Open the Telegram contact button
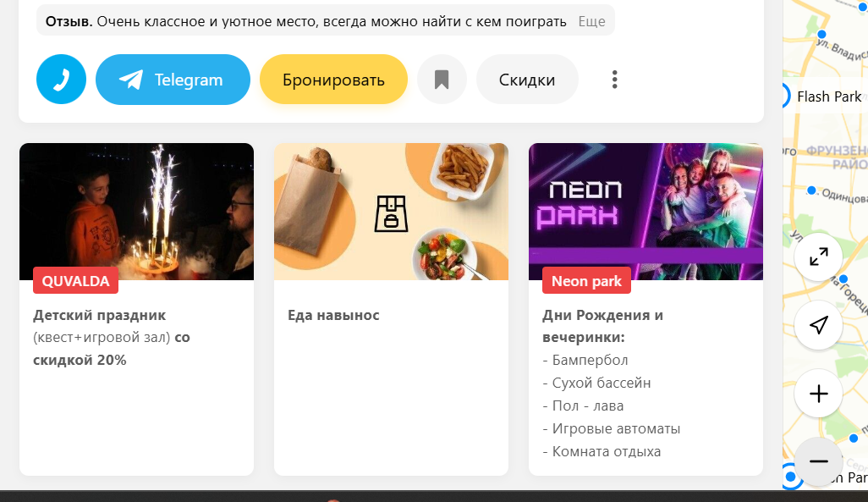The height and width of the screenshot is (502, 868). 173,80
